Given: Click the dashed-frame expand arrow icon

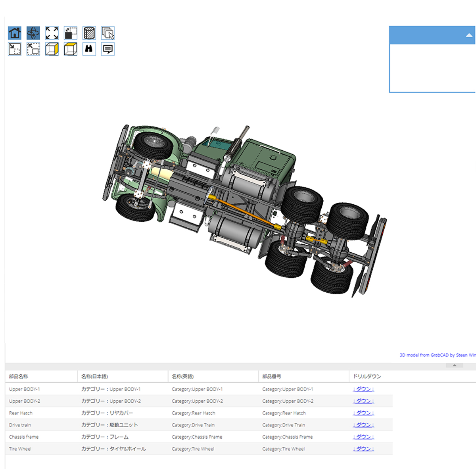Looking at the screenshot, I should point(33,49).
